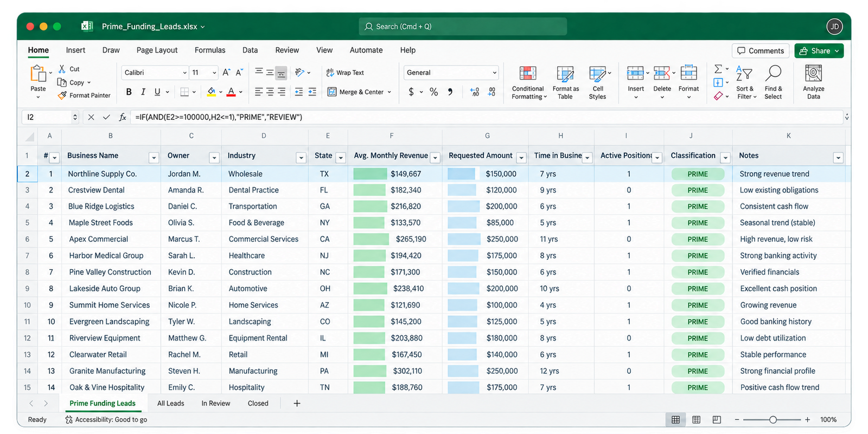The image size is (868, 434).
Task: Click the zoom slider handle
Action: pos(773,420)
